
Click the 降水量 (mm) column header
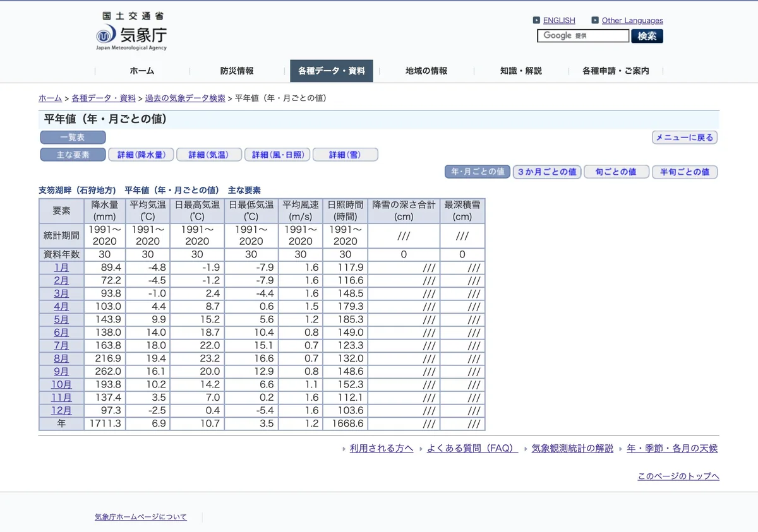coord(105,211)
